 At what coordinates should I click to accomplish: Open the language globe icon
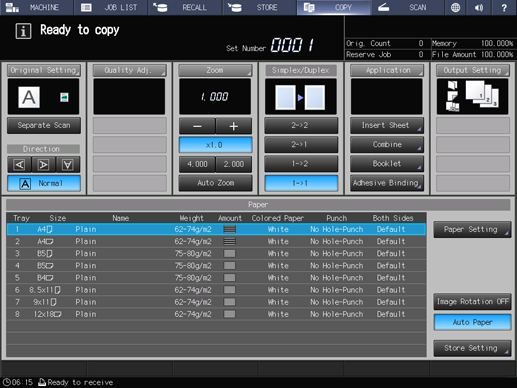point(455,7)
